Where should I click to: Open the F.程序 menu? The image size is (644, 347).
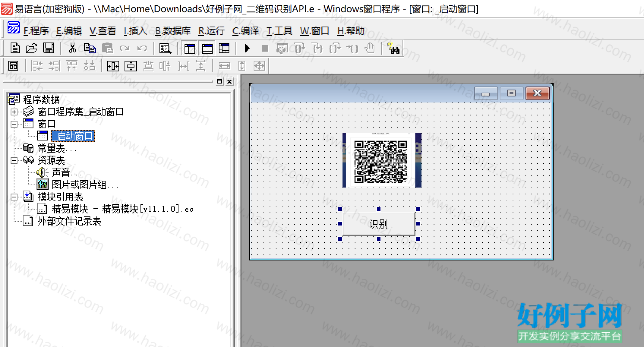[36, 31]
